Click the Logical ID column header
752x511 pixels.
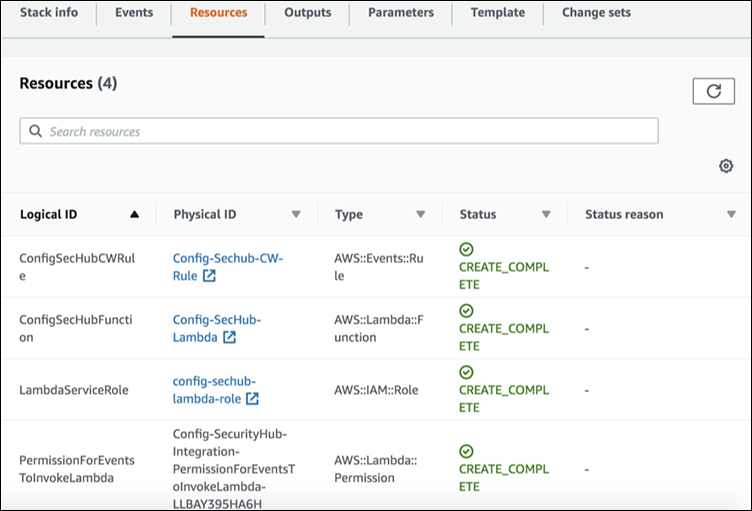(x=48, y=214)
